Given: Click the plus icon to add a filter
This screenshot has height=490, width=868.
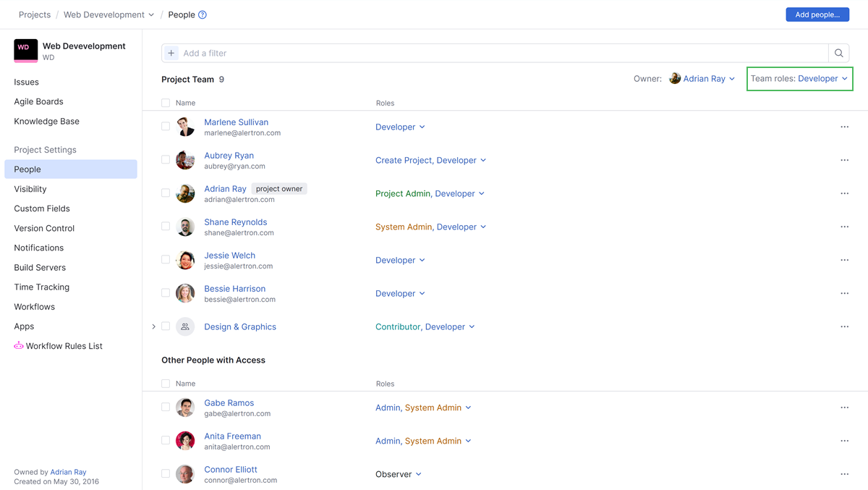Looking at the screenshot, I should coord(171,52).
